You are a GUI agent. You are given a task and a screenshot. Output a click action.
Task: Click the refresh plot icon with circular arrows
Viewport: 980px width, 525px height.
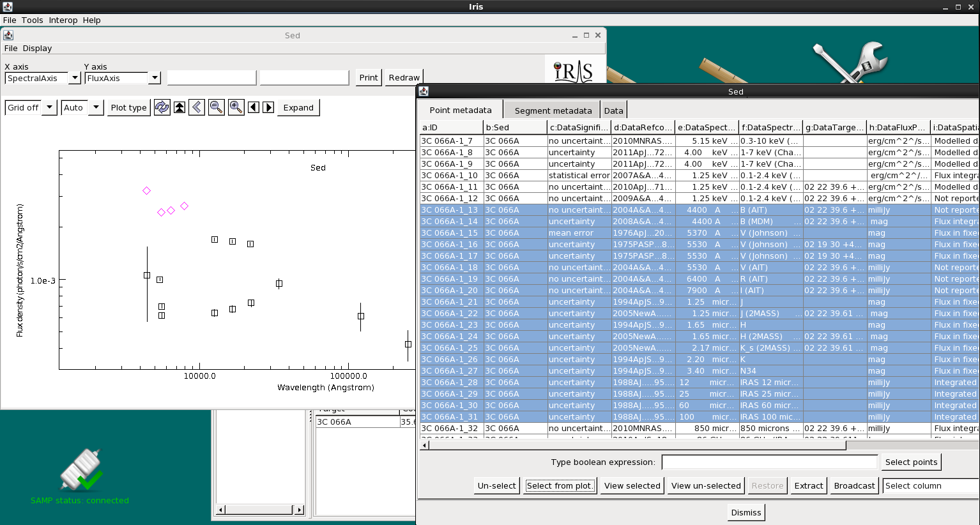pyautogui.click(x=162, y=107)
